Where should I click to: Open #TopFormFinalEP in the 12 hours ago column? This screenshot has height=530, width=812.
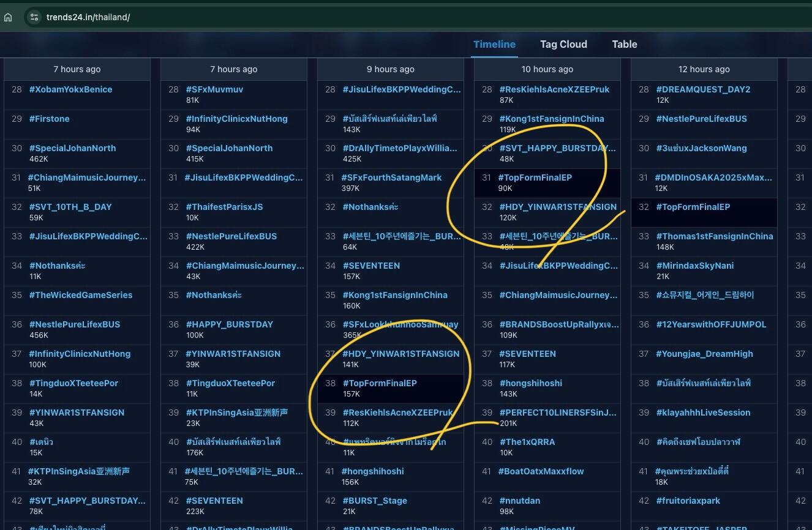pyautogui.click(x=693, y=207)
